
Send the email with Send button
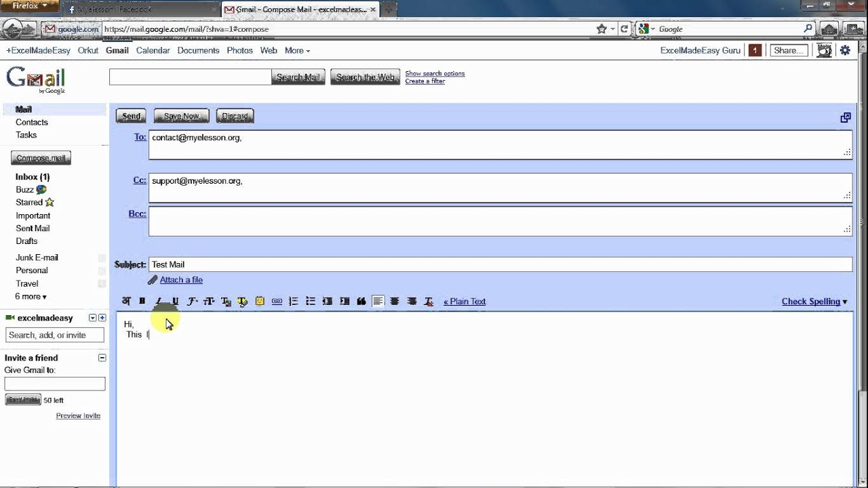(131, 116)
